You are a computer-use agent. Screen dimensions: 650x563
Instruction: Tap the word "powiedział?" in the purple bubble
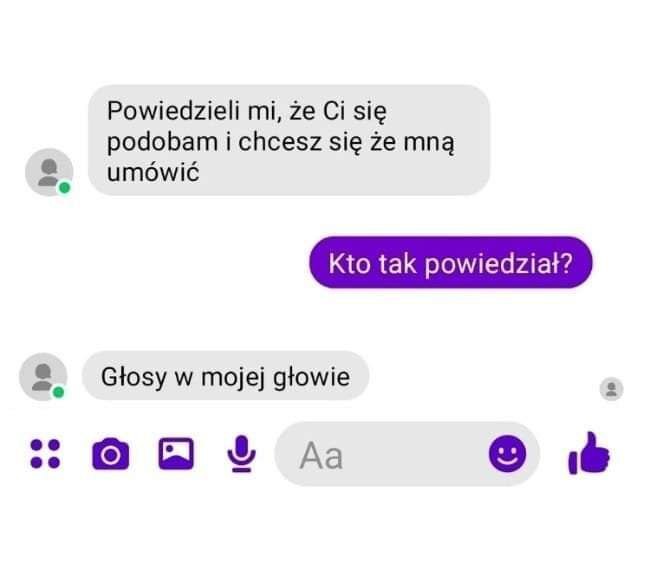click(499, 264)
